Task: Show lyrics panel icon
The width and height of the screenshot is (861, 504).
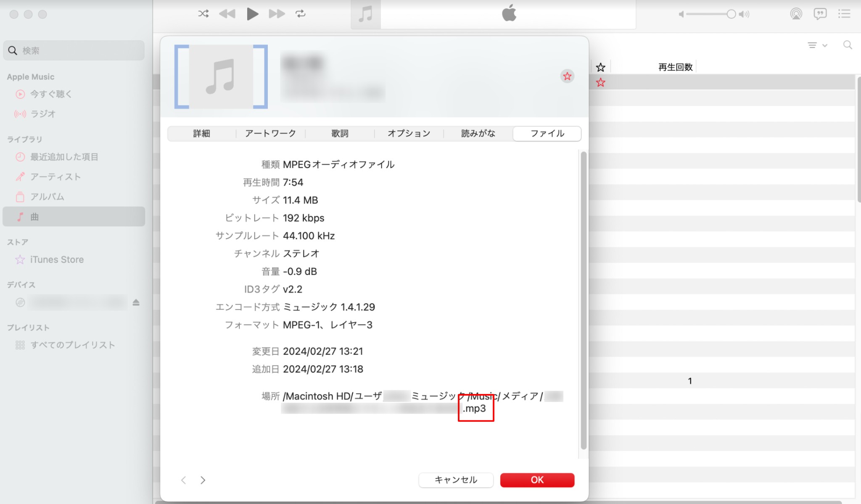Action: (x=820, y=14)
